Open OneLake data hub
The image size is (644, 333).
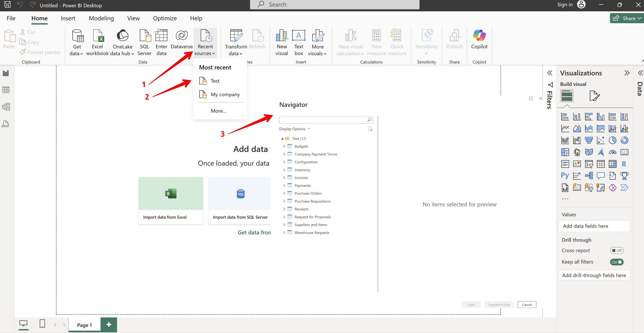122,43
